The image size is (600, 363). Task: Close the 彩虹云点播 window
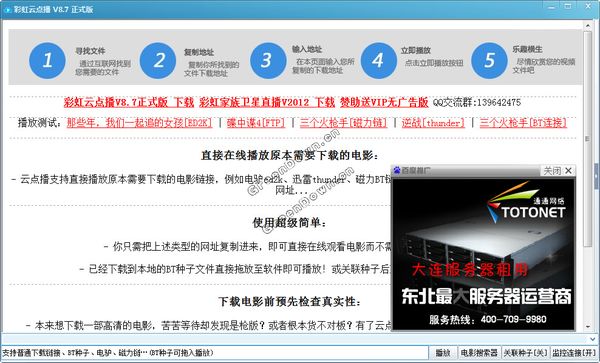[x=588, y=7]
